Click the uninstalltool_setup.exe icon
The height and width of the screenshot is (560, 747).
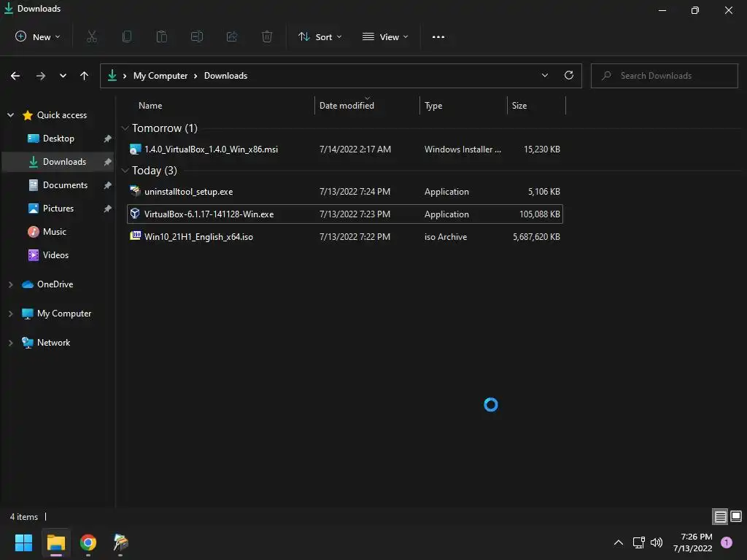pos(135,192)
